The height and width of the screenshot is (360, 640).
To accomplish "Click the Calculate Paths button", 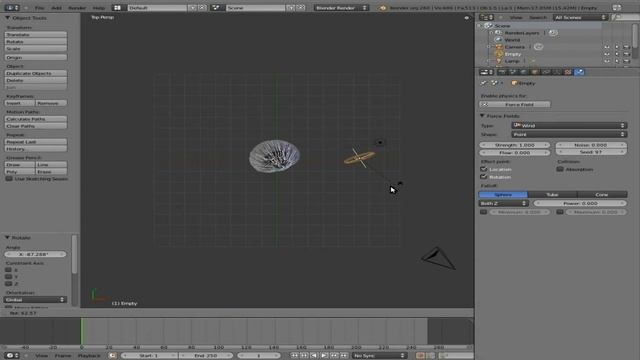I will (x=36, y=119).
